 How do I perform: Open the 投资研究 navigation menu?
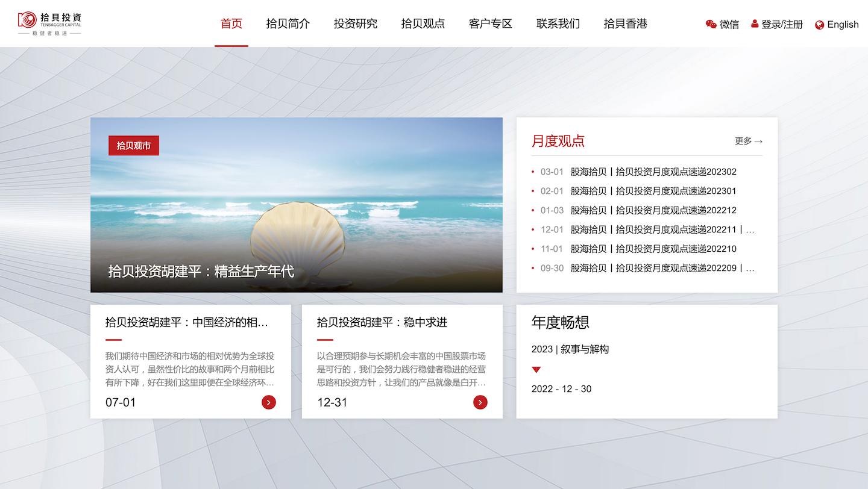click(356, 23)
